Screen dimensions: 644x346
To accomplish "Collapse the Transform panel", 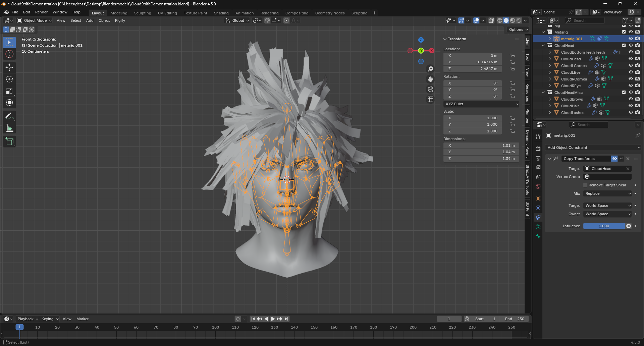I will point(445,39).
